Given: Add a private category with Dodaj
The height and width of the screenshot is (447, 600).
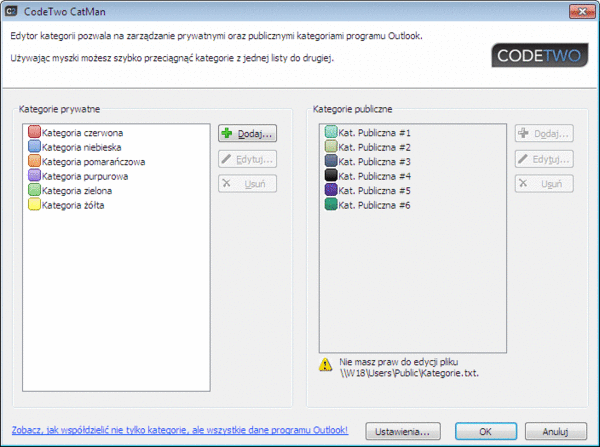Looking at the screenshot, I should 248,134.
